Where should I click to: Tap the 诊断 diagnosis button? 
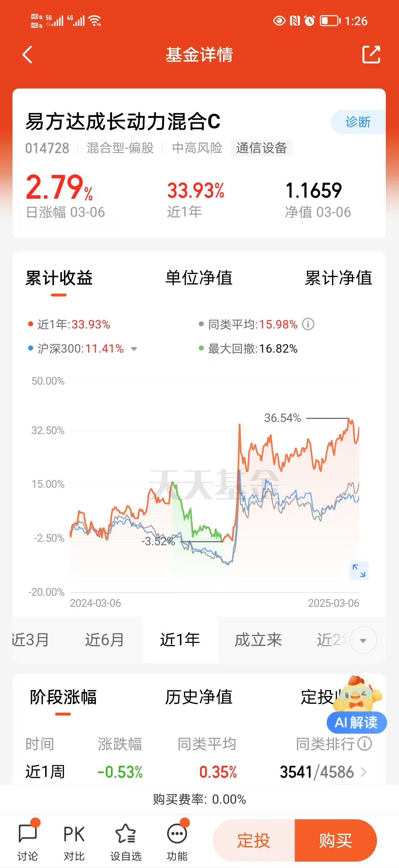pos(358,122)
